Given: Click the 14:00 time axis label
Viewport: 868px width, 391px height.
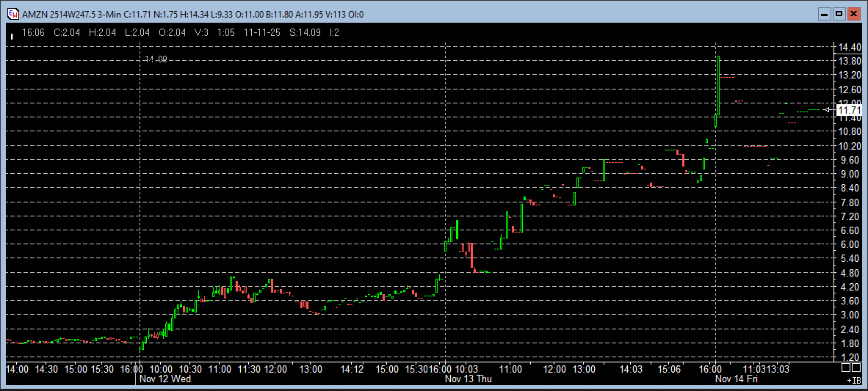Looking at the screenshot, I should click(18, 369).
